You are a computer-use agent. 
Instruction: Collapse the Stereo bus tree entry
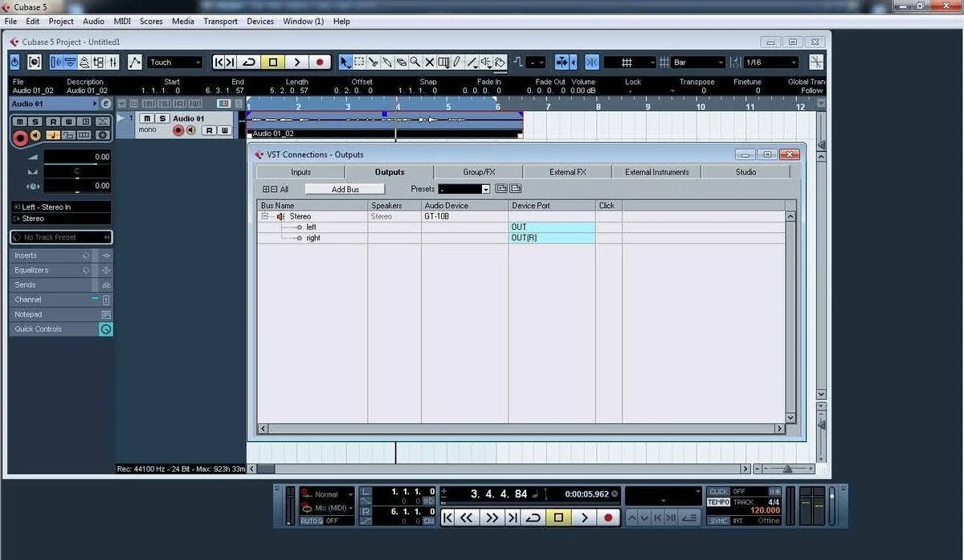264,217
